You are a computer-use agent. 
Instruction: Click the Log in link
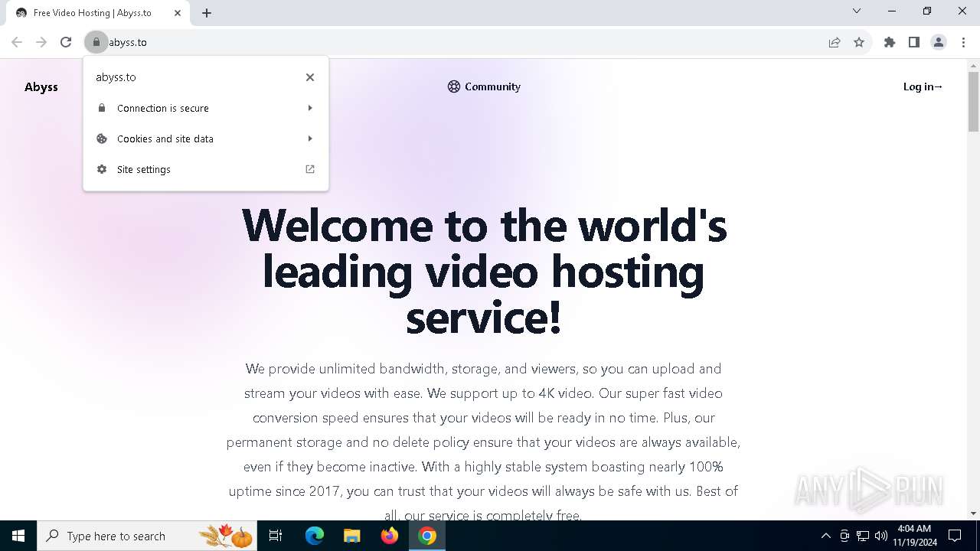click(x=923, y=86)
